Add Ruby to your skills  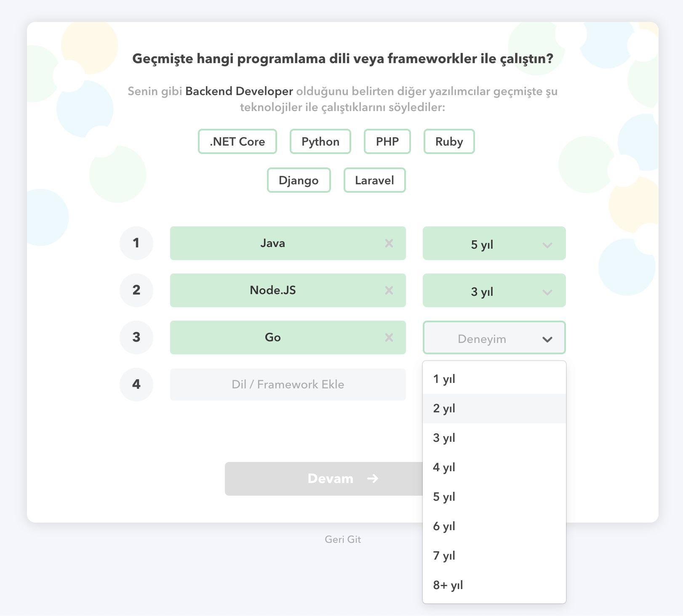click(x=449, y=141)
